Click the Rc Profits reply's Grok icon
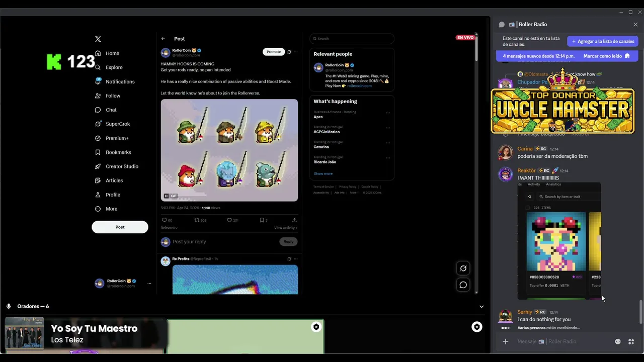Screen dimensions: 644x362 click(289, 259)
